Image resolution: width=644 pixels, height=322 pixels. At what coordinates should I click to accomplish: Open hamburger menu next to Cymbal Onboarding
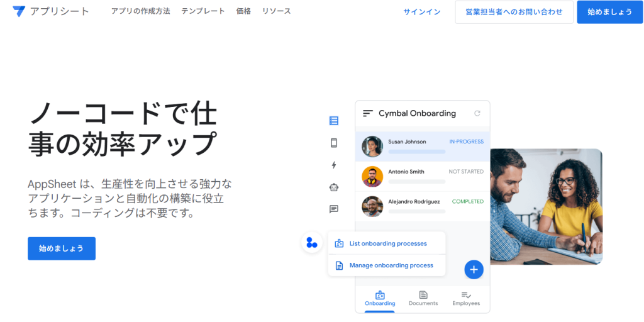(x=368, y=113)
